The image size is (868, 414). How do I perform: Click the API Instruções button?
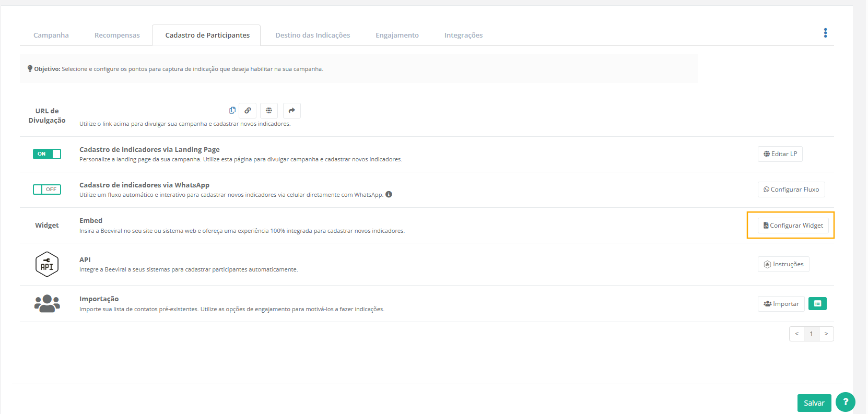783,264
